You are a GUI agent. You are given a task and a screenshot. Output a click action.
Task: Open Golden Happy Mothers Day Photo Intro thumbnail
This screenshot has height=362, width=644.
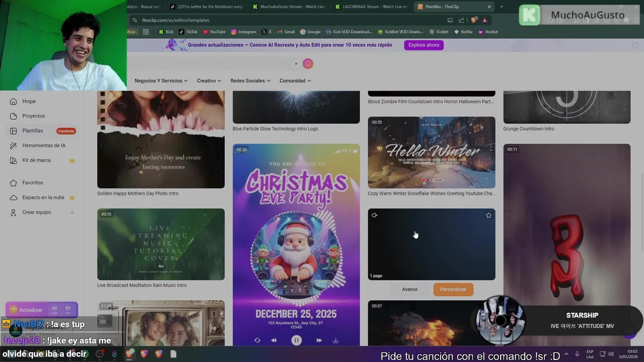pos(161,140)
